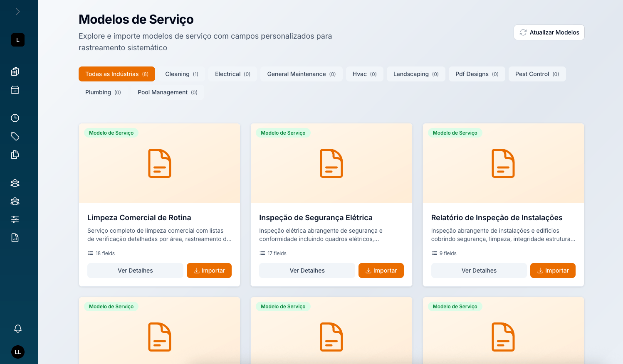Image resolution: width=623 pixels, height=364 pixels.
Task: Click the Limpeza Comercial de Rotina card image
Action: tap(160, 163)
